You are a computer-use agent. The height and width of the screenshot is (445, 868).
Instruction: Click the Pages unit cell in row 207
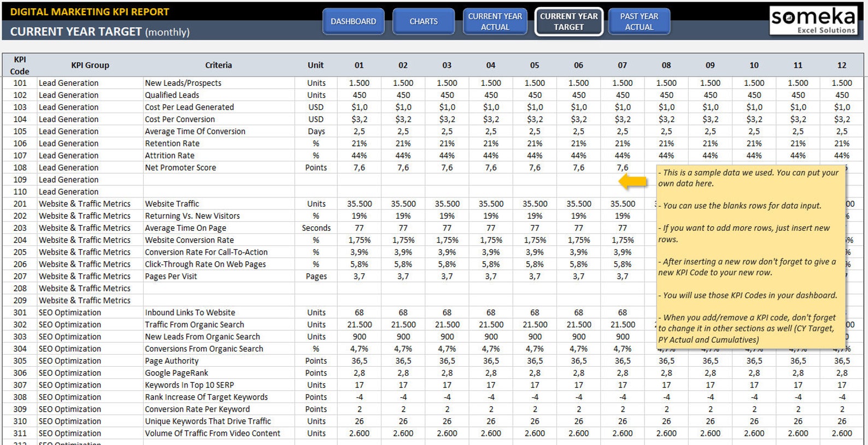[x=316, y=276]
